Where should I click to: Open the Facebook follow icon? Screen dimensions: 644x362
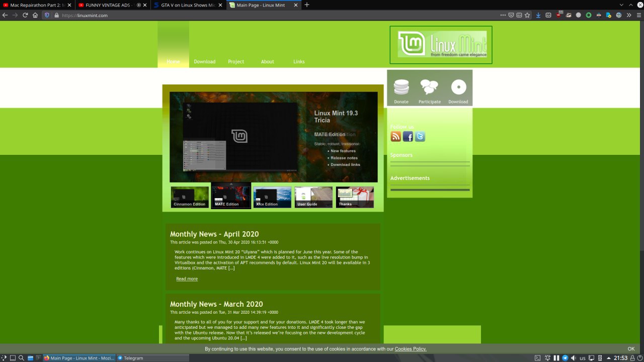[408, 136]
